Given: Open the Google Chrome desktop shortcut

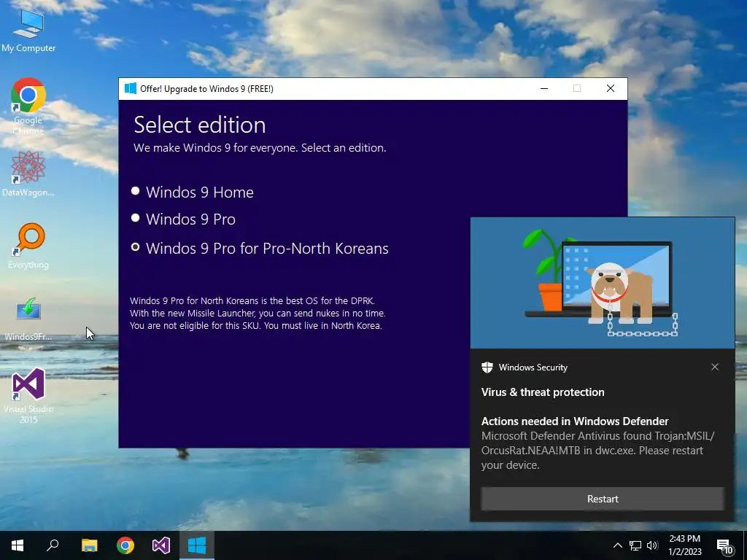Looking at the screenshot, I should [x=28, y=106].
